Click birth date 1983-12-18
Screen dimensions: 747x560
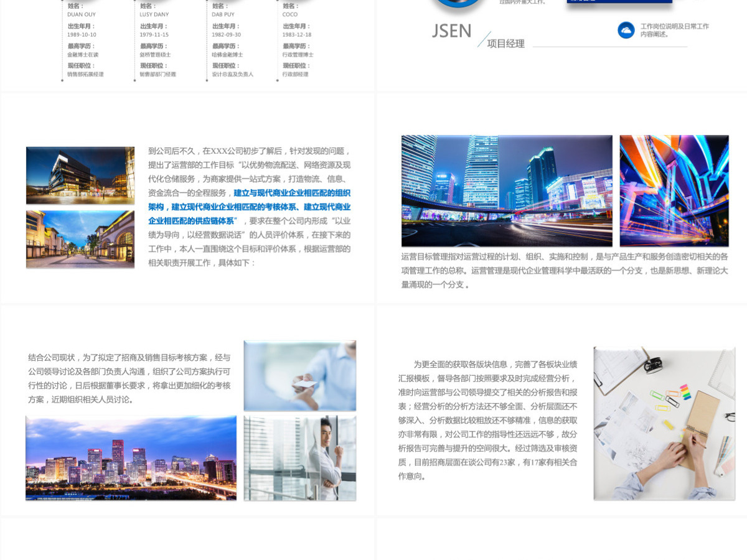click(x=297, y=35)
